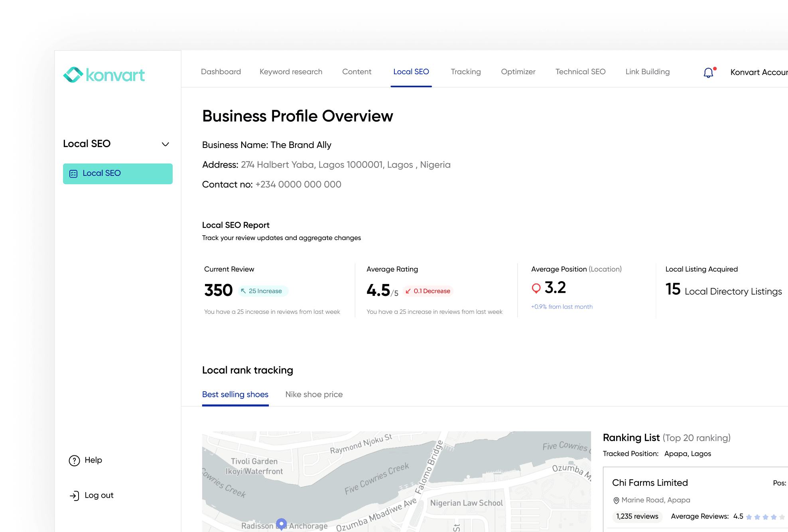This screenshot has width=788, height=532.
Task: Open the 25 Increase indicator on Current Review
Action: pyautogui.click(x=263, y=291)
